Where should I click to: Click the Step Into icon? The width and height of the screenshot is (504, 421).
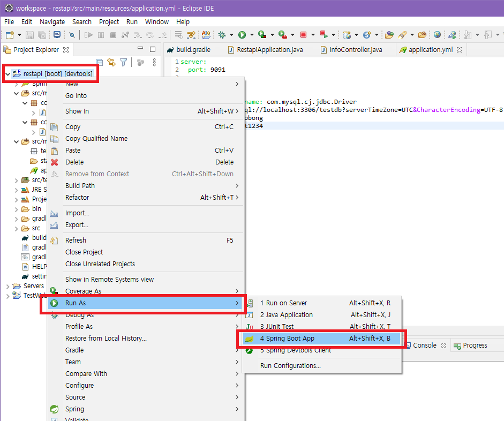click(138, 35)
